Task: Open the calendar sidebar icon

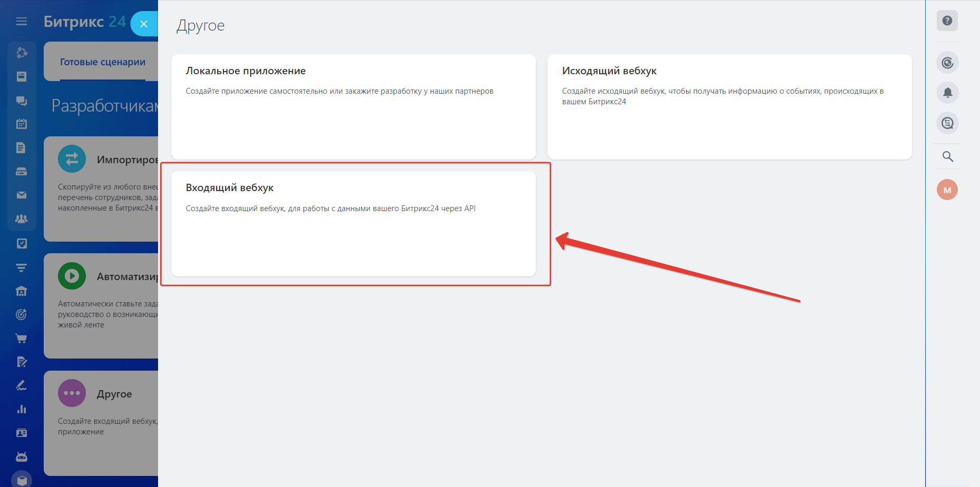Action: pyautogui.click(x=22, y=124)
